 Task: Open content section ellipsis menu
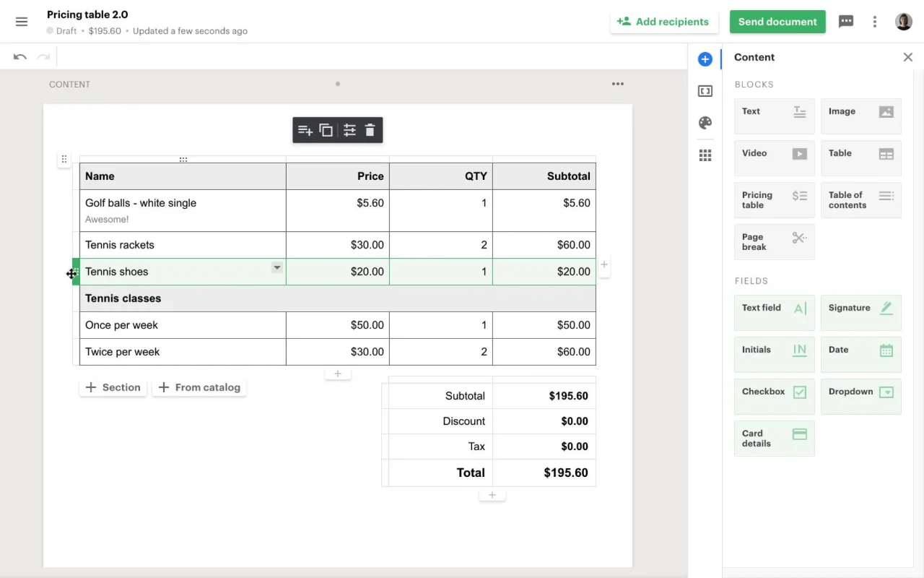click(x=617, y=84)
